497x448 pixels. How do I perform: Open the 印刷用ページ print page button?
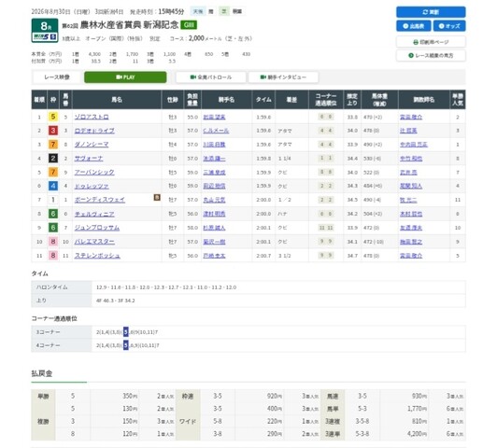coord(431,42)
